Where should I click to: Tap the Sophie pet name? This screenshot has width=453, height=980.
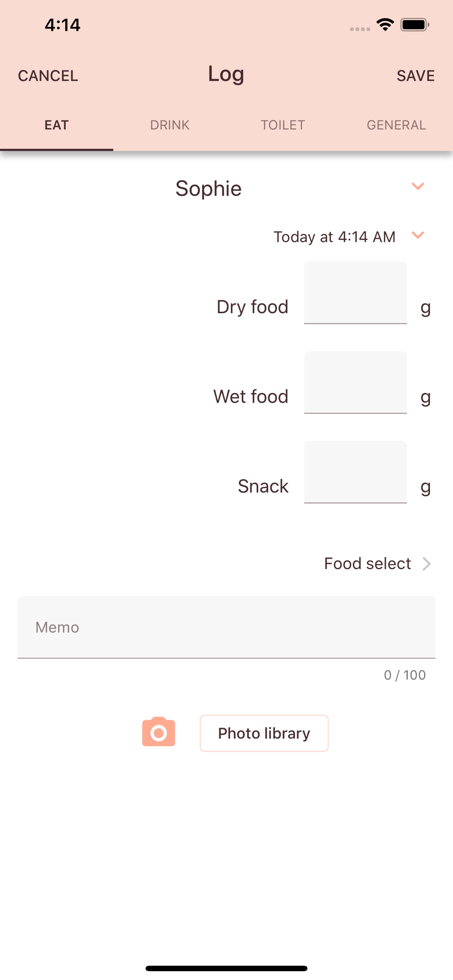click(x=208, y=189)
